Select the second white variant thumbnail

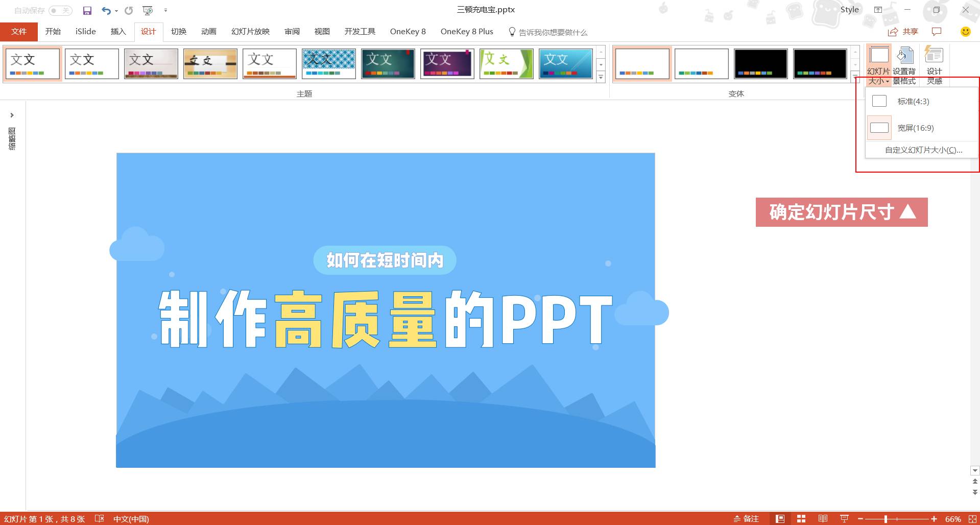[x=702, y=64]
